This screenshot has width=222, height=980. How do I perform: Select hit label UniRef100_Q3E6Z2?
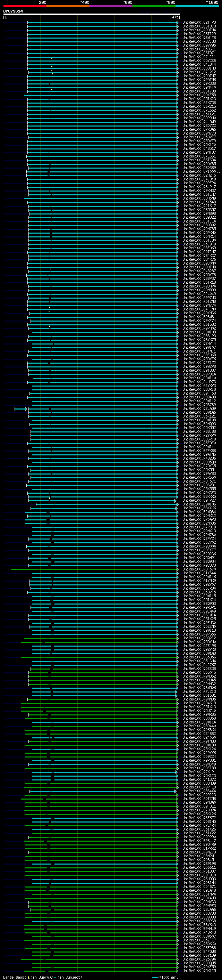(x=199, y=818)
